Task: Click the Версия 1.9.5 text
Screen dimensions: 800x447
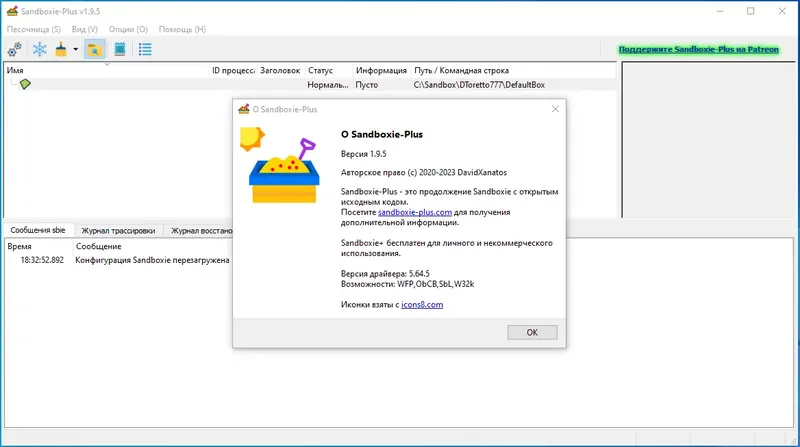Action: (364, 154)
